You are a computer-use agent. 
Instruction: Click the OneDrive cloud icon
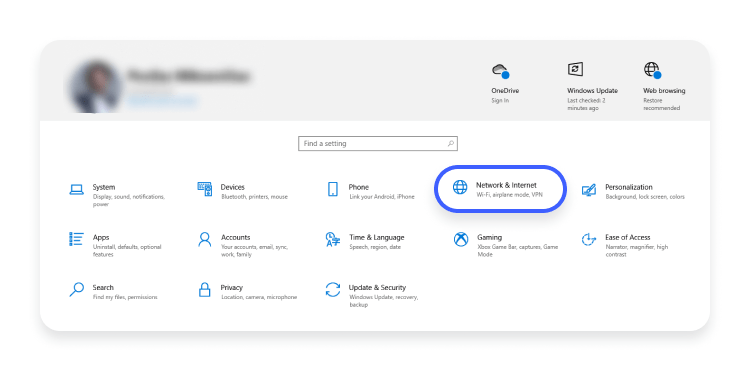(x=501, y=71)
